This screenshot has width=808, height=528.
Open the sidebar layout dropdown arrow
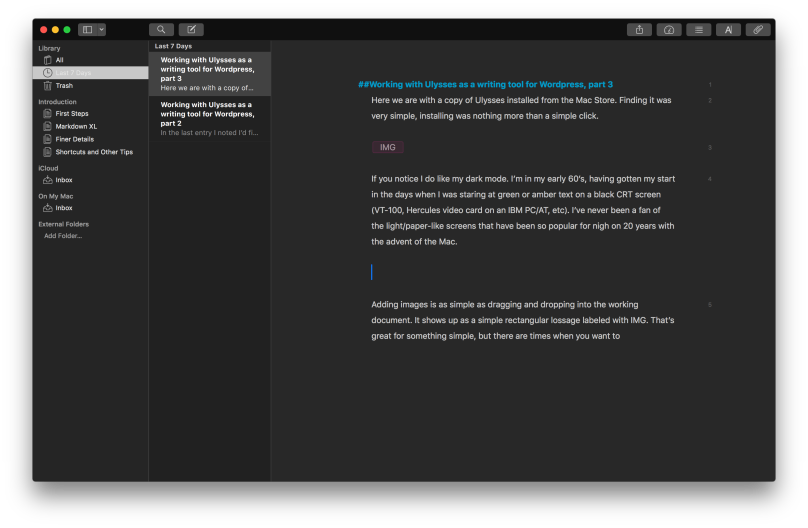point(102,29)
